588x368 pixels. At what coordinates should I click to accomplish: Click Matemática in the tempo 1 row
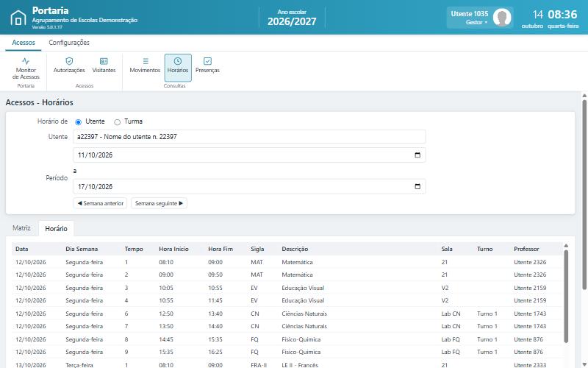pyautogui.click(x=297, y=262)
